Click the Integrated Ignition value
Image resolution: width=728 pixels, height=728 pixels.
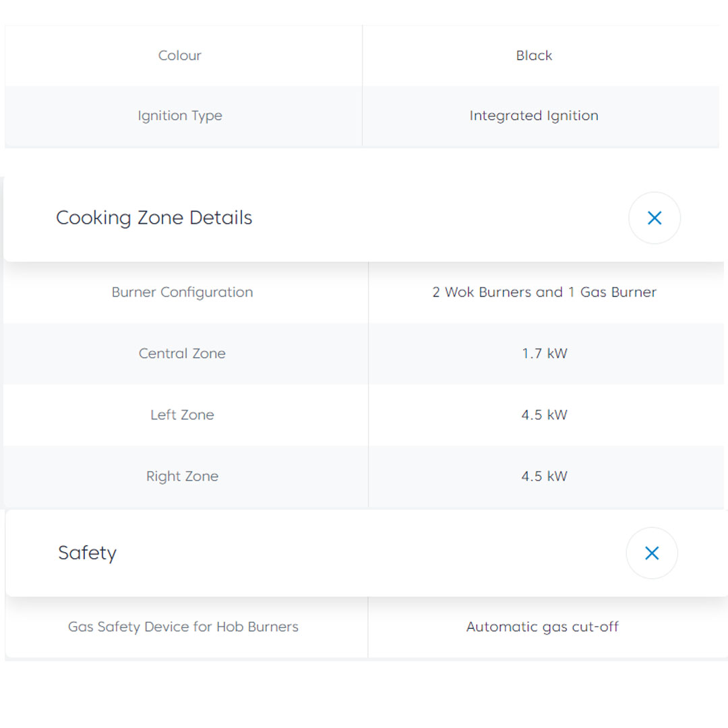click(x=534, y=115)
